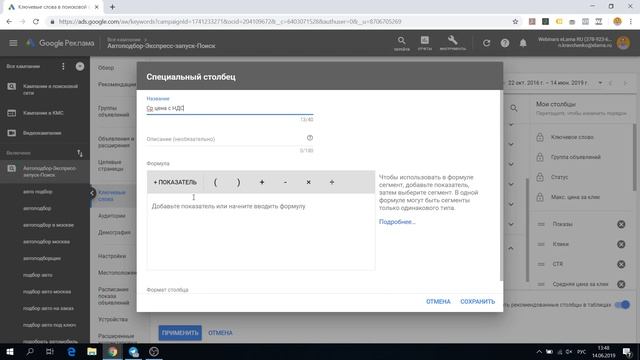Open the description help icon
This screenshot has height=360, width=640.
310,138
